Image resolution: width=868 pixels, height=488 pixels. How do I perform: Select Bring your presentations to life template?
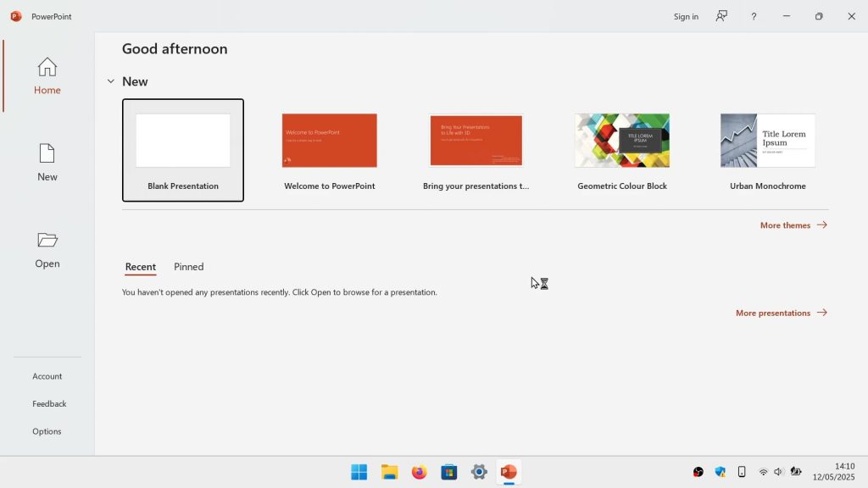(x=476, y=151)
